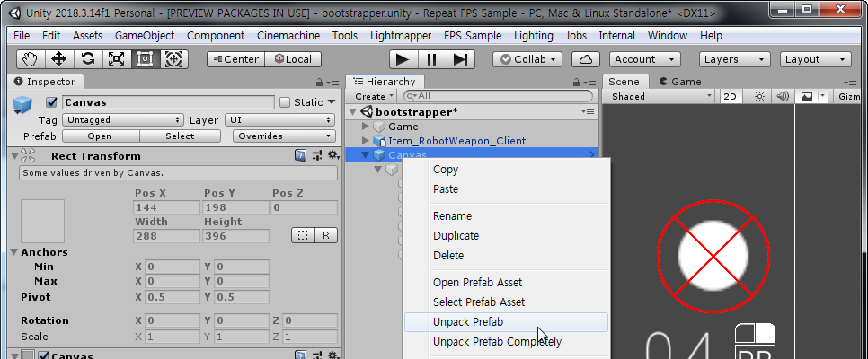Viewport: 868px width, 359px height.
Task: Open prefab Overrides dropdown
Action: tap(284, 136)
